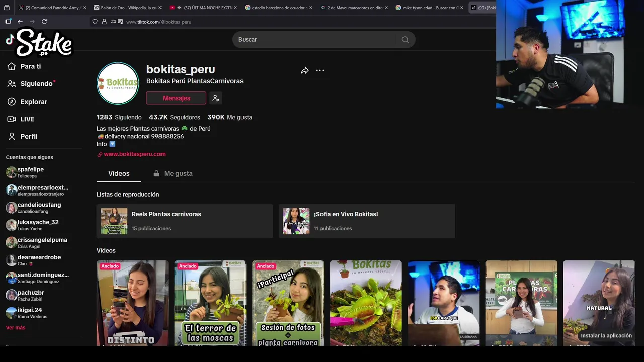Open candeliousfang account in sidebar

(x=43, y=208)
